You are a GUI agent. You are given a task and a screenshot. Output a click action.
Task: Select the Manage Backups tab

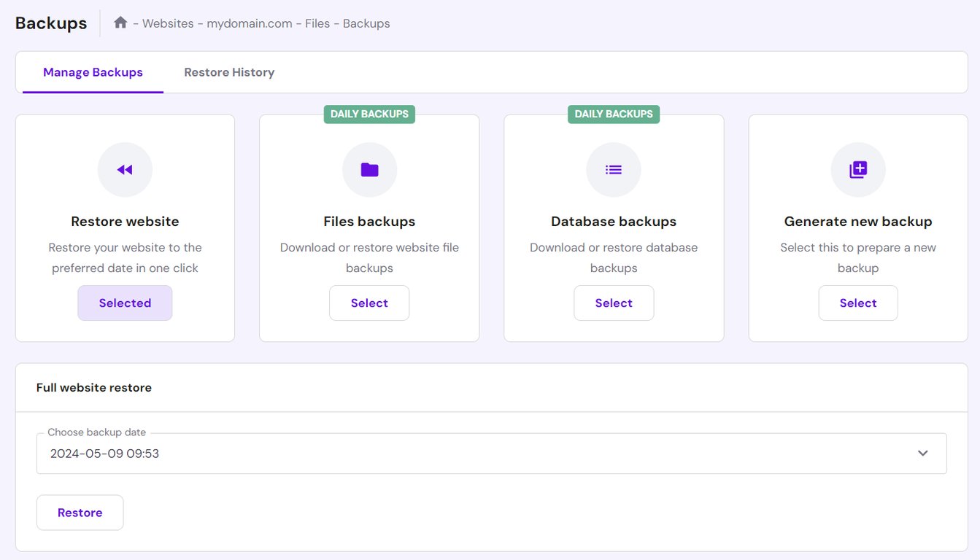click(x=93, y=71)
